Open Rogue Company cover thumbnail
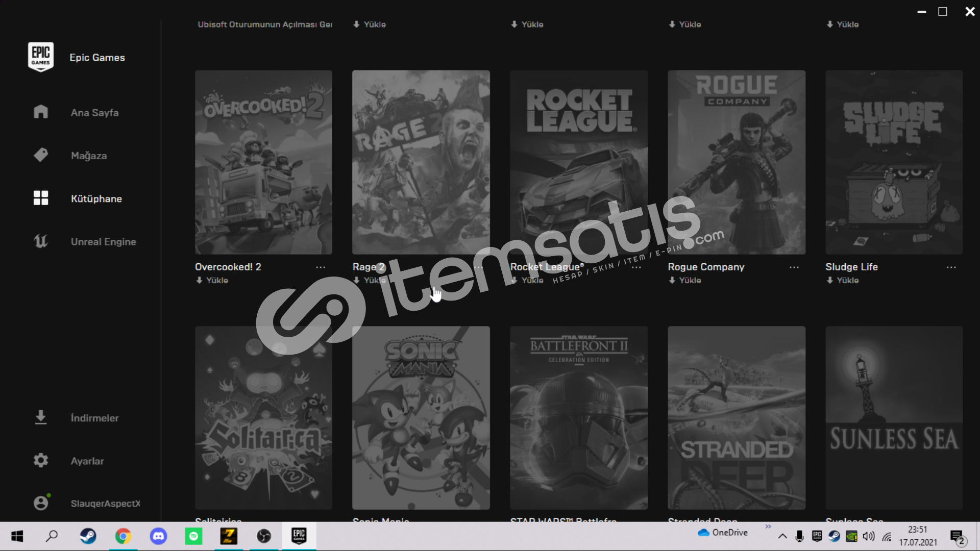980x551 pixels. point(737,162)
